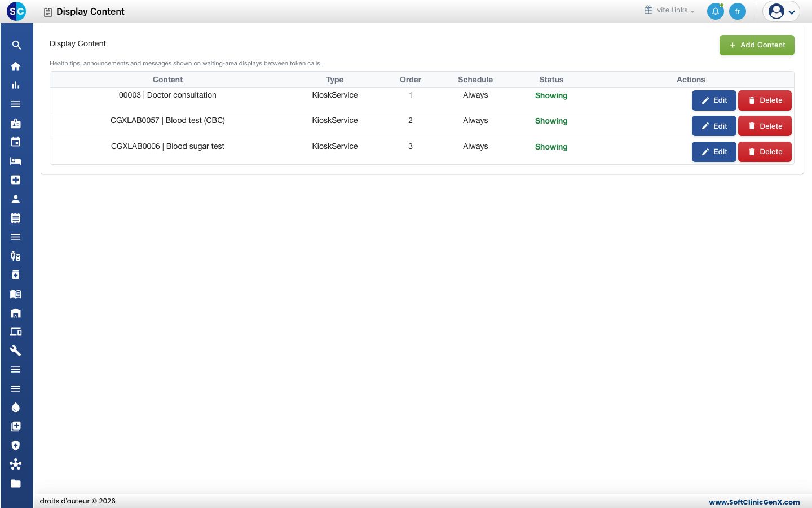Switch language with the fr button
Image resolution: width=812 pixels, height=508 pixels.
(x=738, y=11)
